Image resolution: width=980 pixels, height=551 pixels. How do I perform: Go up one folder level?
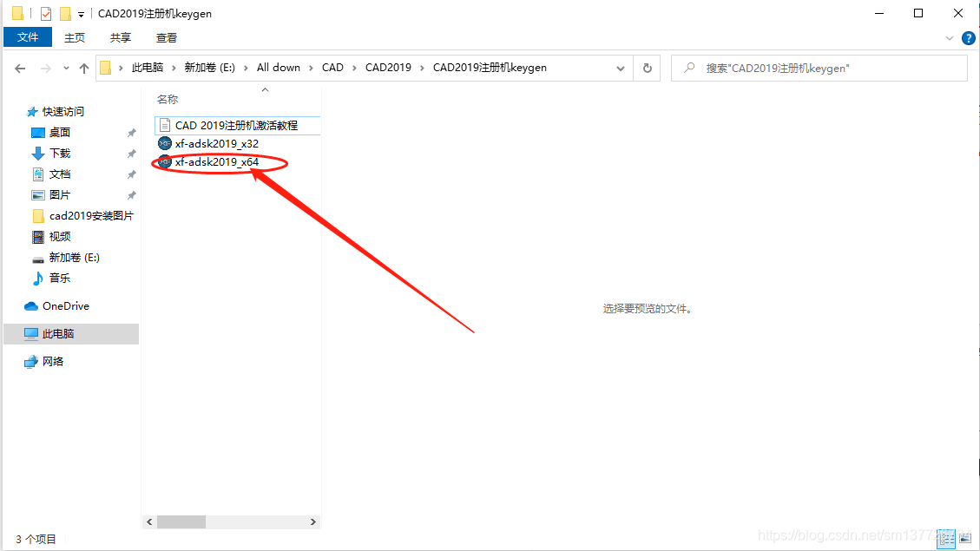point(83,68)
